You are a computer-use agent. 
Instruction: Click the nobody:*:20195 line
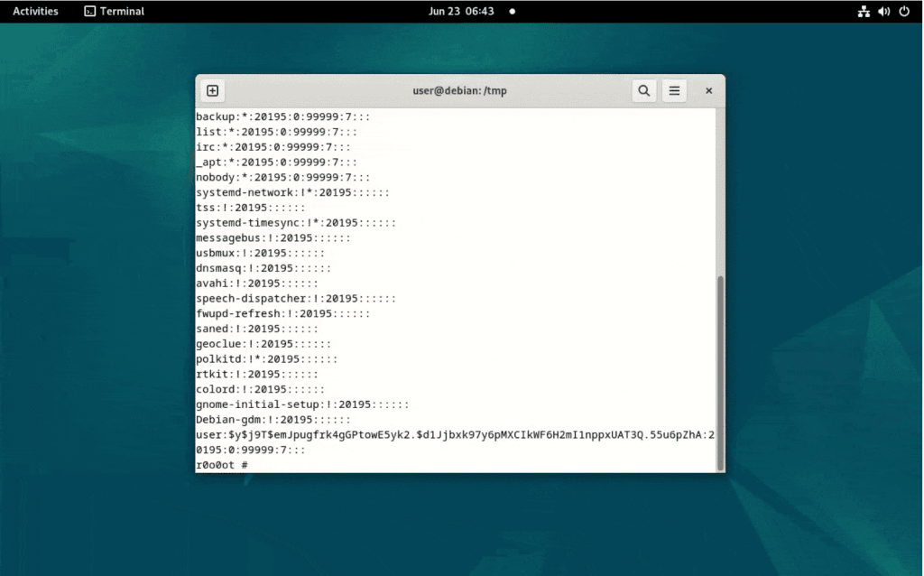(282, 178)
